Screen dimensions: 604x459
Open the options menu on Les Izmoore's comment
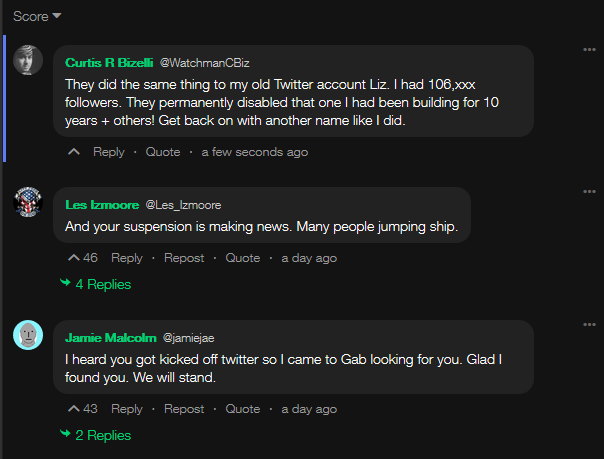click(x=589, y=192)
